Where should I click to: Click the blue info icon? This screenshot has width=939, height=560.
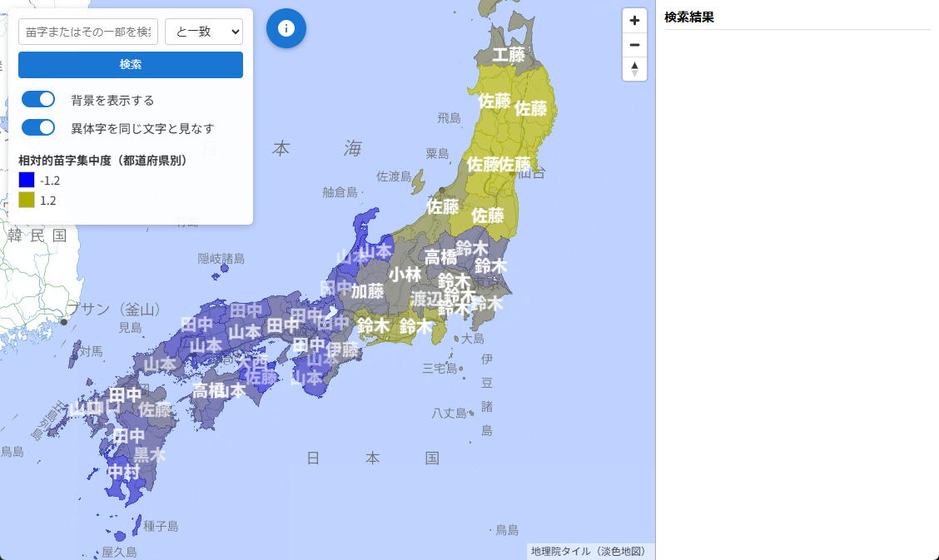pos(286,29)
